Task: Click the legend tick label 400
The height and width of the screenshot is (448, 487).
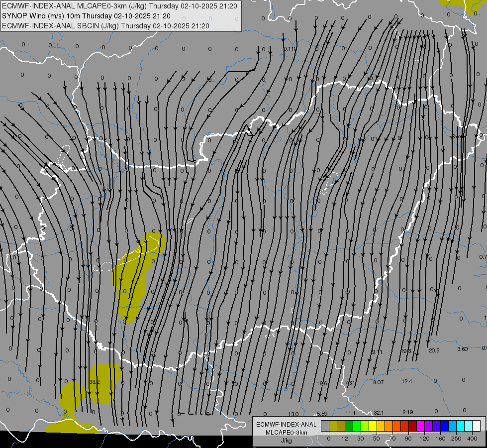Action: click(472, 439)
